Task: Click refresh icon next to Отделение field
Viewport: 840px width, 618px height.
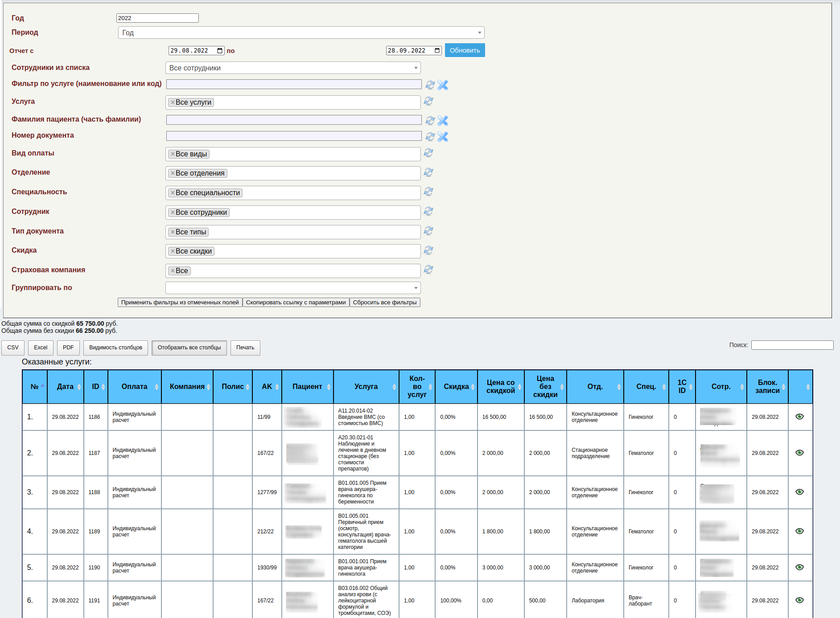Action: [x=428, y=172]
